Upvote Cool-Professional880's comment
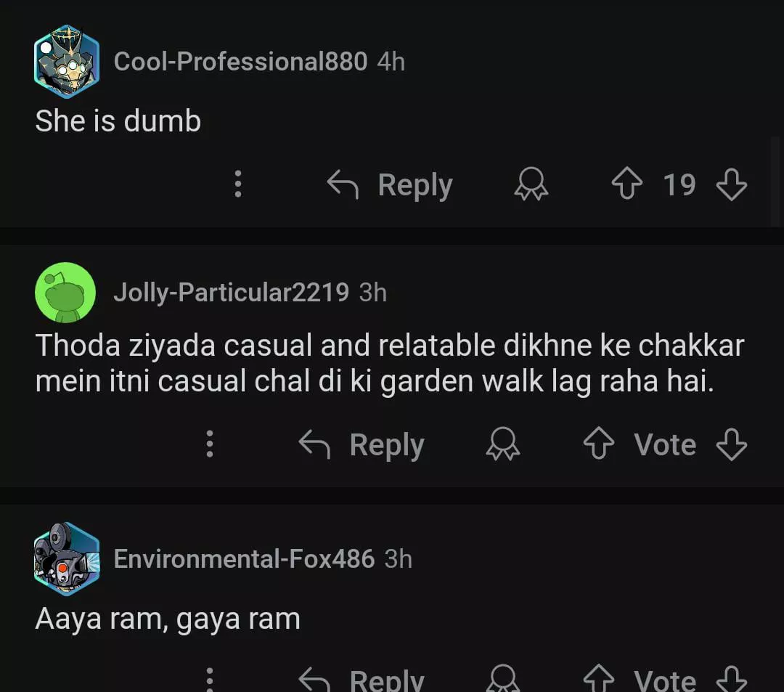Viewport: 784px width, 692px height. 626,185
